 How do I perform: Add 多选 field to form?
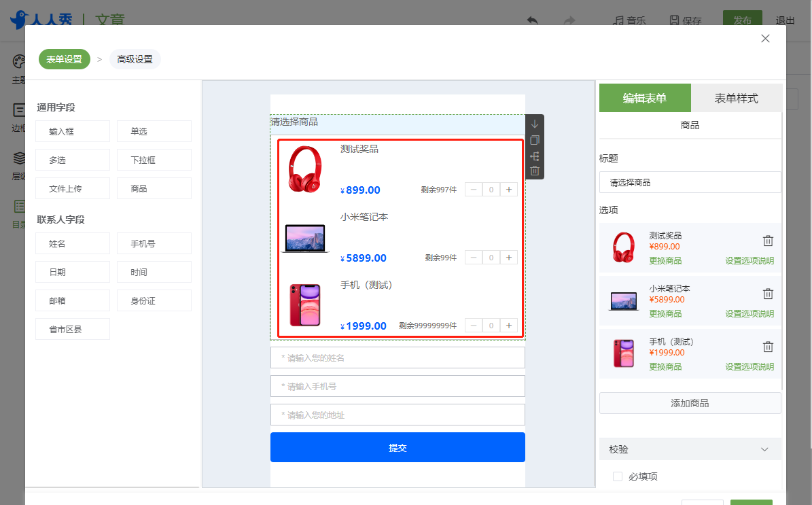click(x=73, y=160)
